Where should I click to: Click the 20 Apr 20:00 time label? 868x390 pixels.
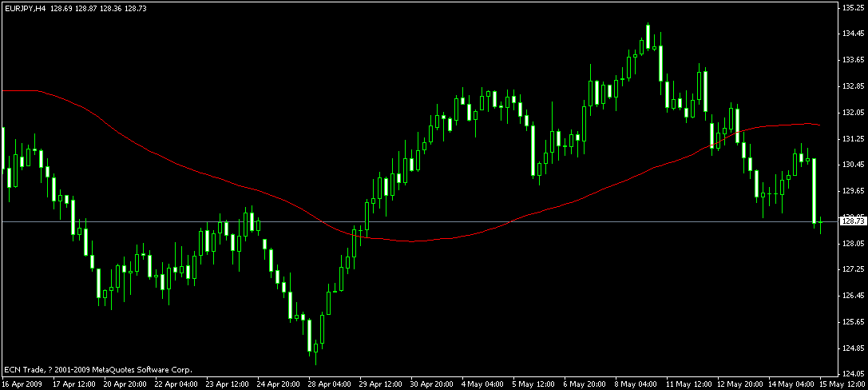125,384
